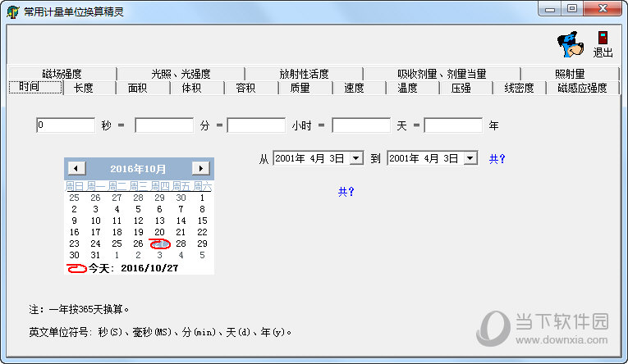Click the minutes (分) input field
This screenshot has height=364, width=628.
point(164,125)
